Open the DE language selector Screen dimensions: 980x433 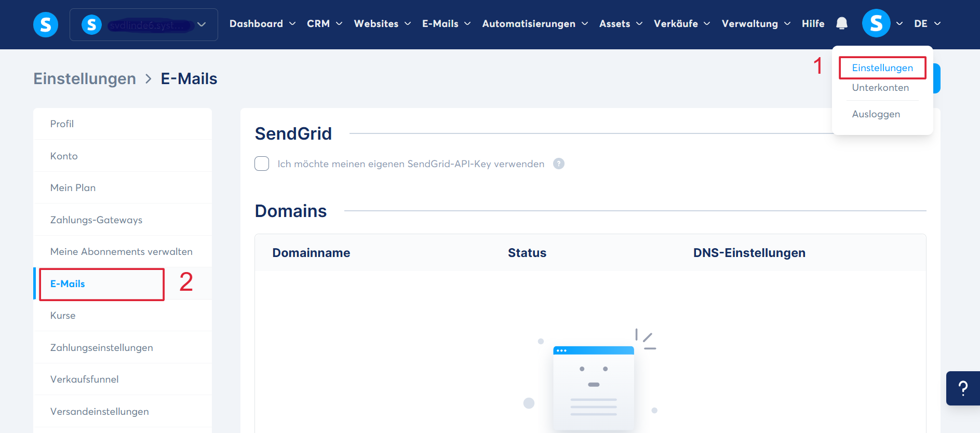pos(927,24)
